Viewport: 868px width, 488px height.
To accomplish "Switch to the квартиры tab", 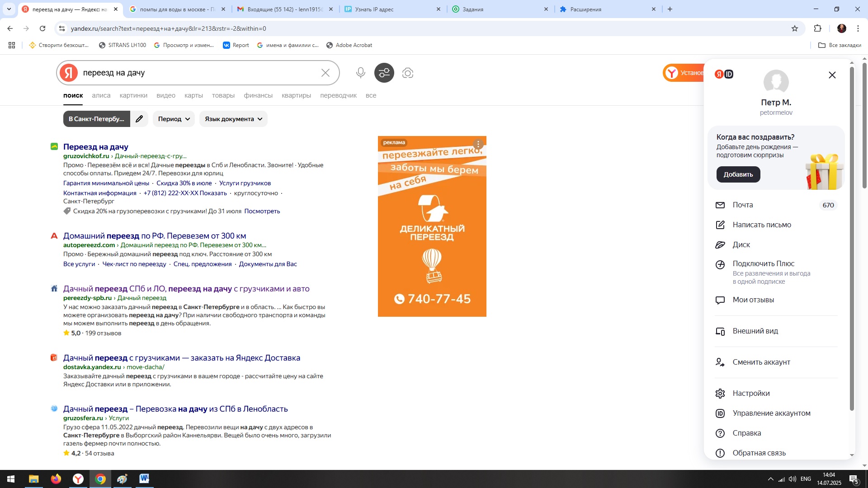I will pyautogui.click(x=296, y=95).
